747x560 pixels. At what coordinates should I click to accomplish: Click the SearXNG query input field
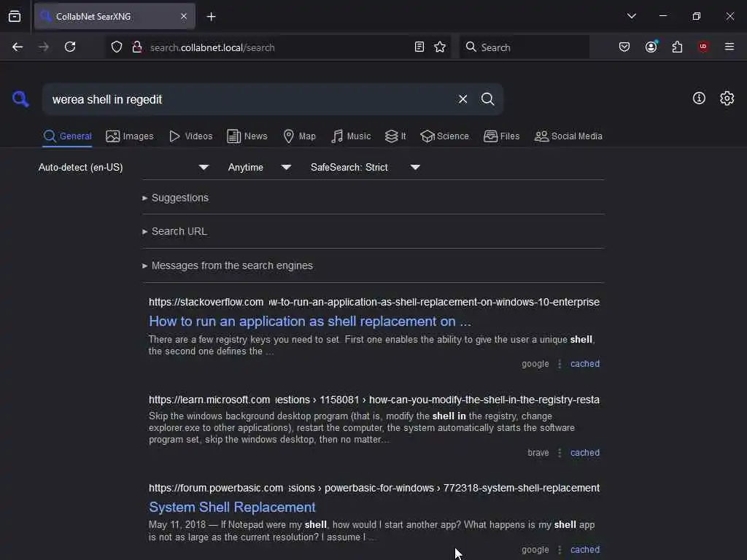248,99
